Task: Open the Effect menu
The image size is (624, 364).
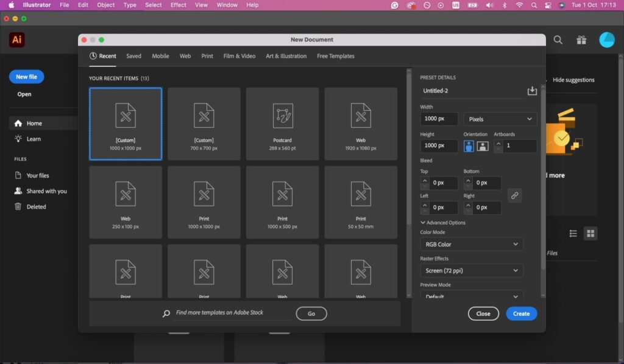Action: pyautogui.click(x=179, y=5)
